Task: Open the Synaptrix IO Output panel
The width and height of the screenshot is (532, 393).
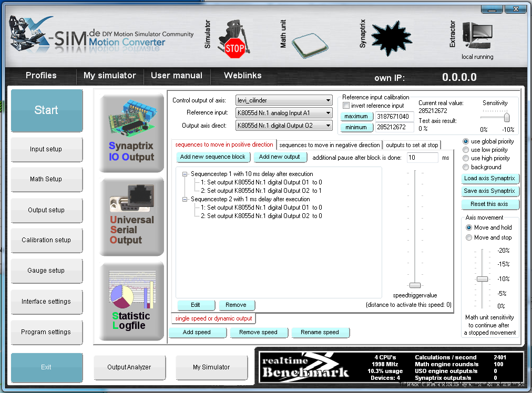Action: (131, 133)
